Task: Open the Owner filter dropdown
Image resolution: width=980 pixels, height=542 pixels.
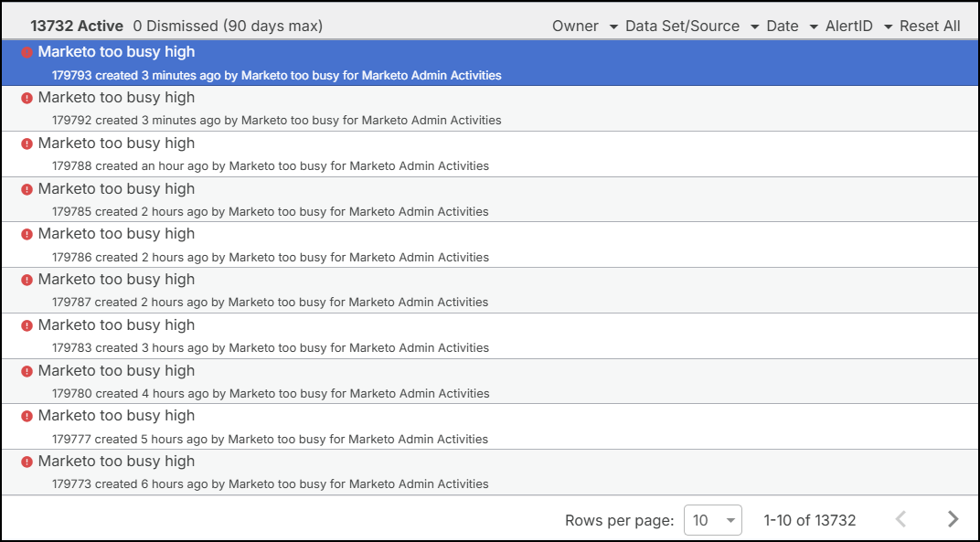Action: [x=585, y=27]
